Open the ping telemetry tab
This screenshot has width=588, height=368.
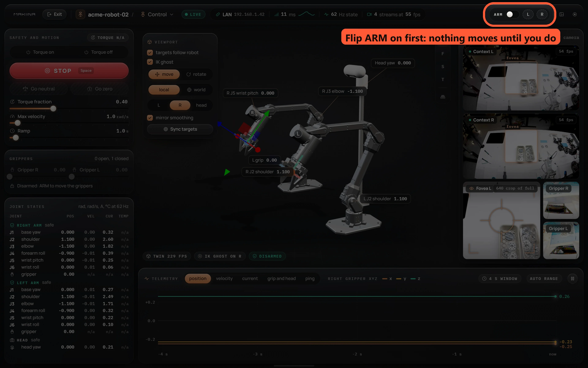(310, 278)
